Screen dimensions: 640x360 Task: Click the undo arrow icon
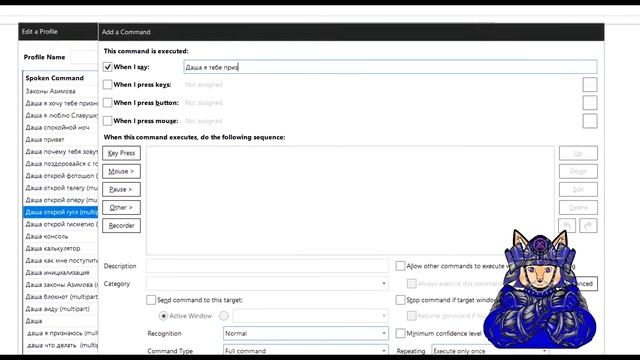(x=567, y=226)
